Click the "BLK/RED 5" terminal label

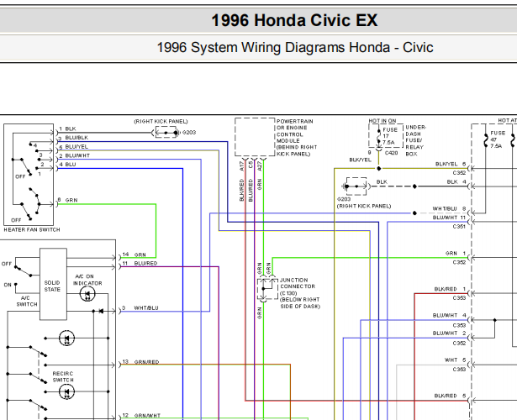450,396
